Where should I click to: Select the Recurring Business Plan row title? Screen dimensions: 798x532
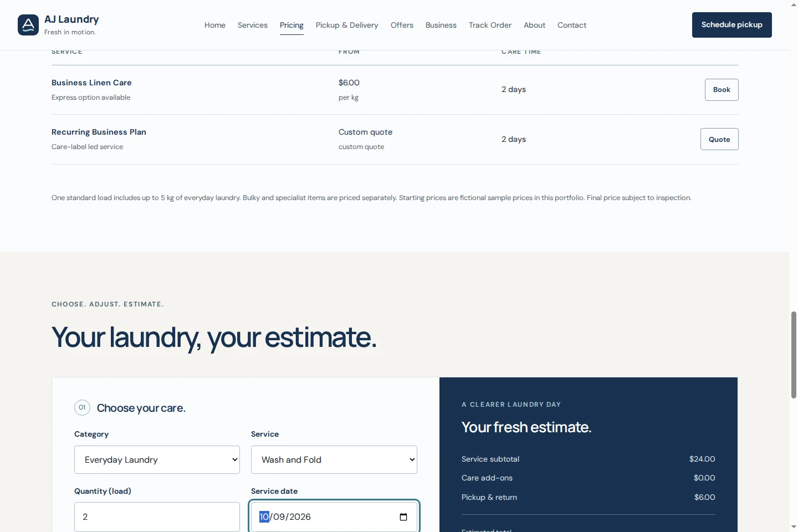(x=99, y=132)
